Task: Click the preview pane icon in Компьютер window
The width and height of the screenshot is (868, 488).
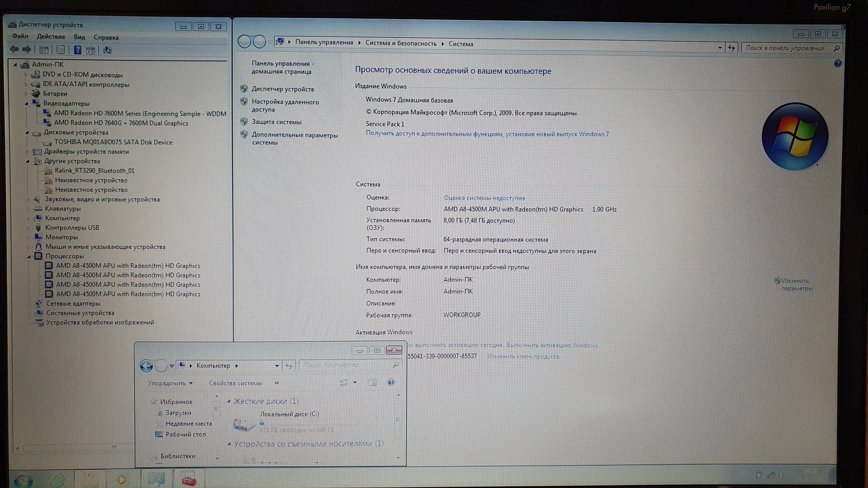Action: (372, 383)
